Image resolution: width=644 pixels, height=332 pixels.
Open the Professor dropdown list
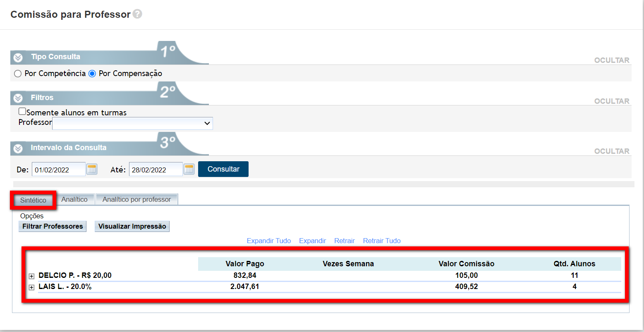pyautogui.click(x=132, y=123)
